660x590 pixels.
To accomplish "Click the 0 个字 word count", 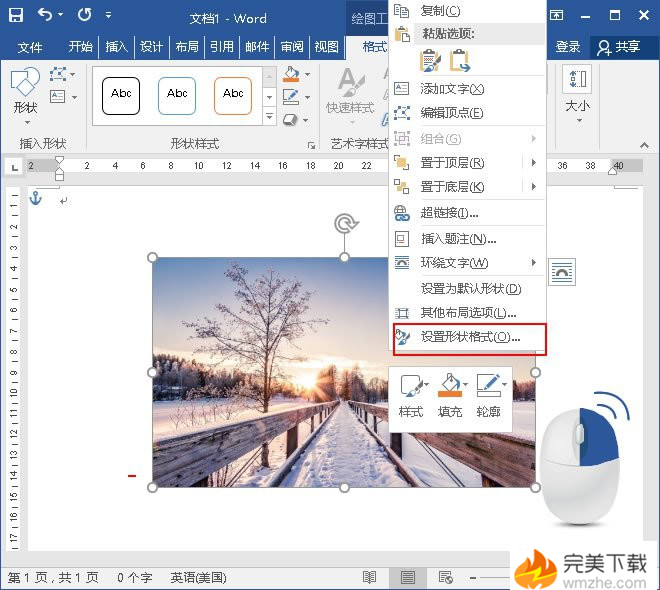I will click(134, 578).
